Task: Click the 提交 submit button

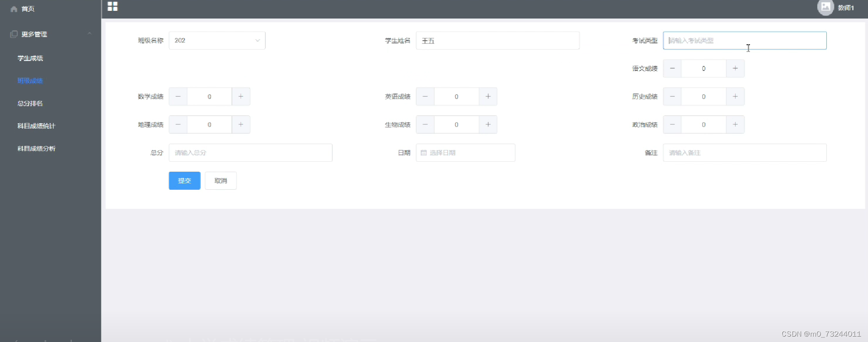Action: coord(184,181)
